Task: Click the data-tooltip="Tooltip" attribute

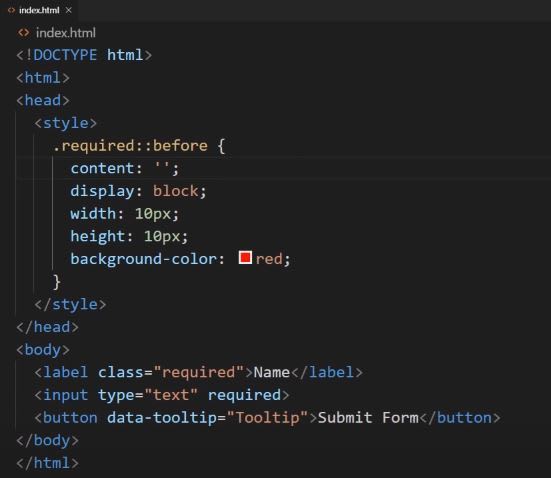Action: [207, 418]
